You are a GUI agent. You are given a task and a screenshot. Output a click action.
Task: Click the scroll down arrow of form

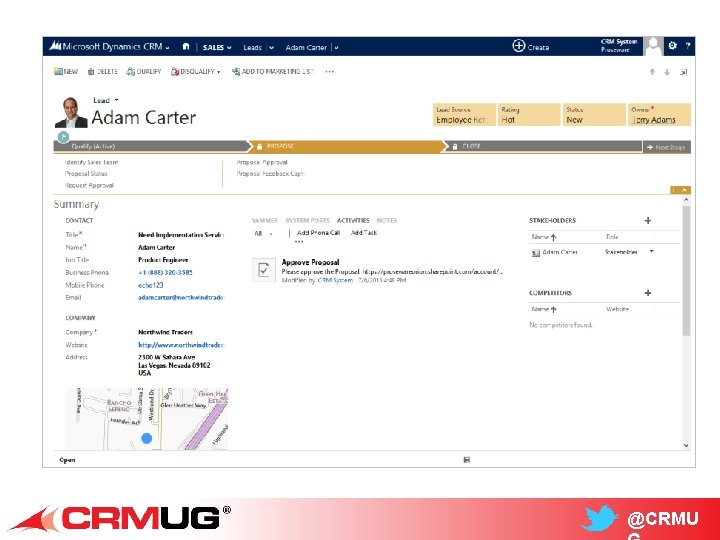tap(686, 445)
